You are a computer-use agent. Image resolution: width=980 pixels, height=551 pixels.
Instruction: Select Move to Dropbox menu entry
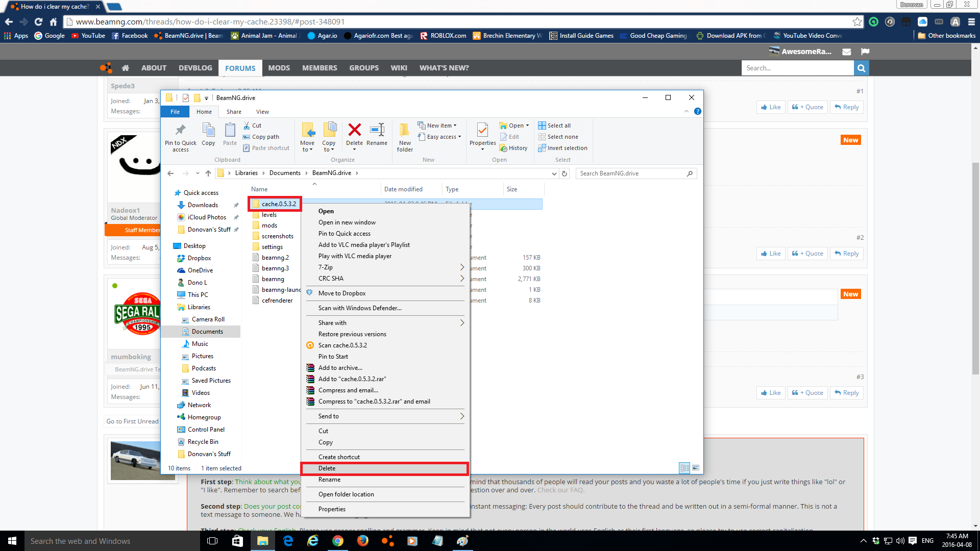385,293
